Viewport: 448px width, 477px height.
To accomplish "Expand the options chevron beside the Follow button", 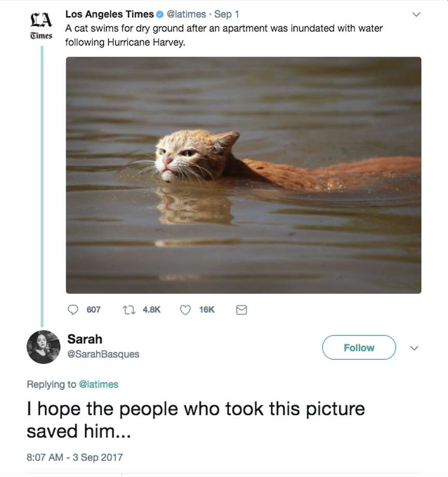I will pyautogui.click(x=414, y=348).
